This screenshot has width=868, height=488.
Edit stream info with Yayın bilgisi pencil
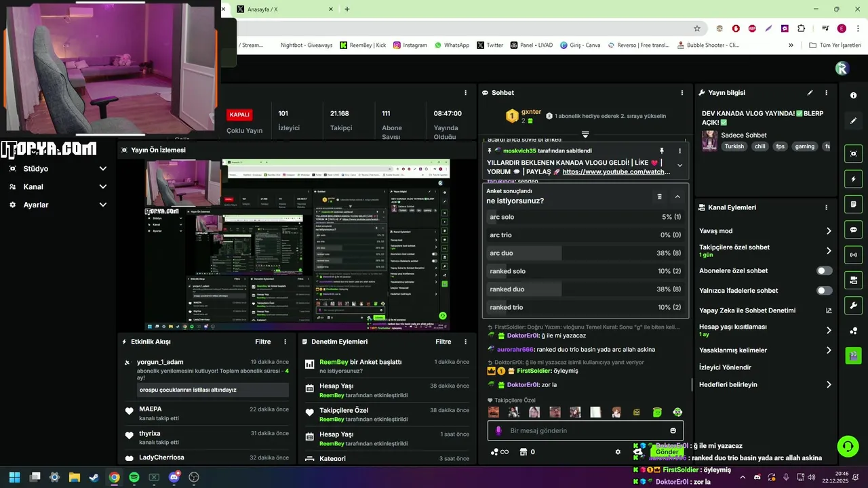point(810,93)
